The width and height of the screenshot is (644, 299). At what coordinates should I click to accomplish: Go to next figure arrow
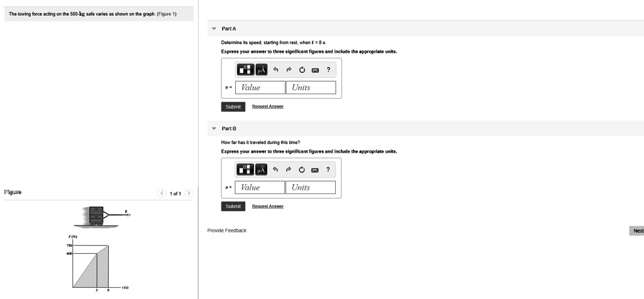[189, 193]
